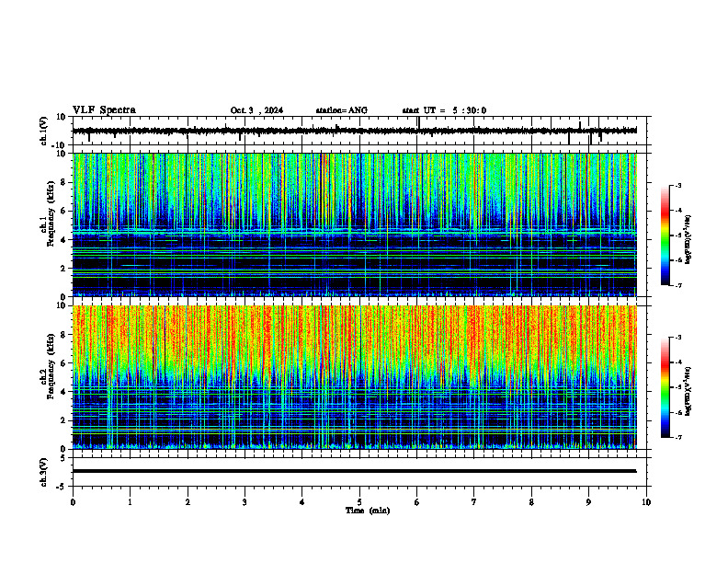Click the "ch.1(V)" axis label
The image size is (728, 563).
tap(44, 131)
